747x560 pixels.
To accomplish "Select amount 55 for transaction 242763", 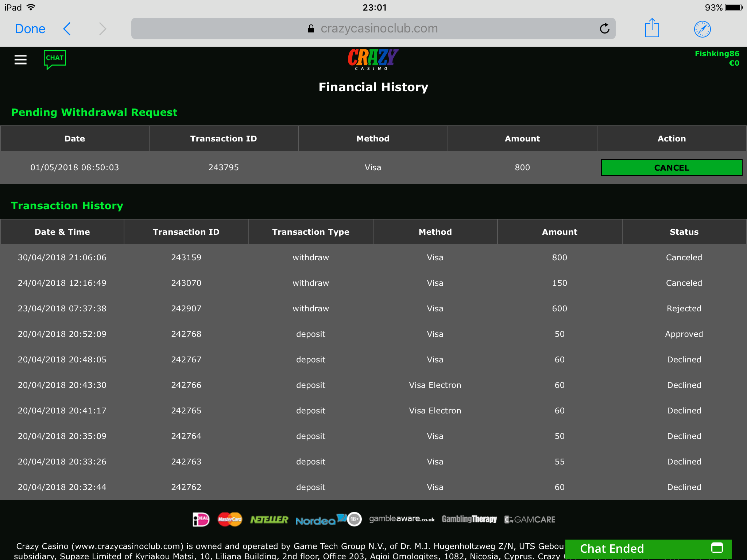I will 560,462.
